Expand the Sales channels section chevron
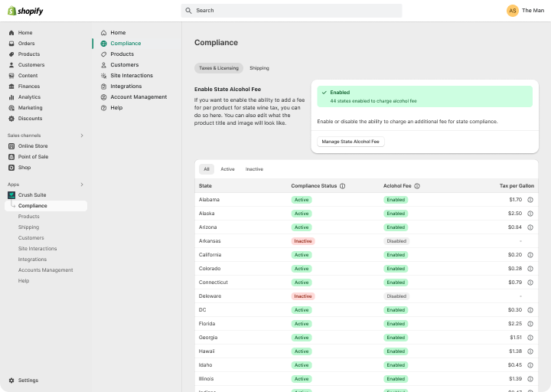551x392 pixels. tap(82, 136)
